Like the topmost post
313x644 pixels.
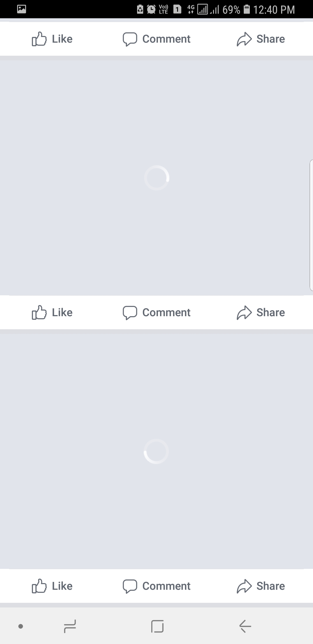click(52, 39)
